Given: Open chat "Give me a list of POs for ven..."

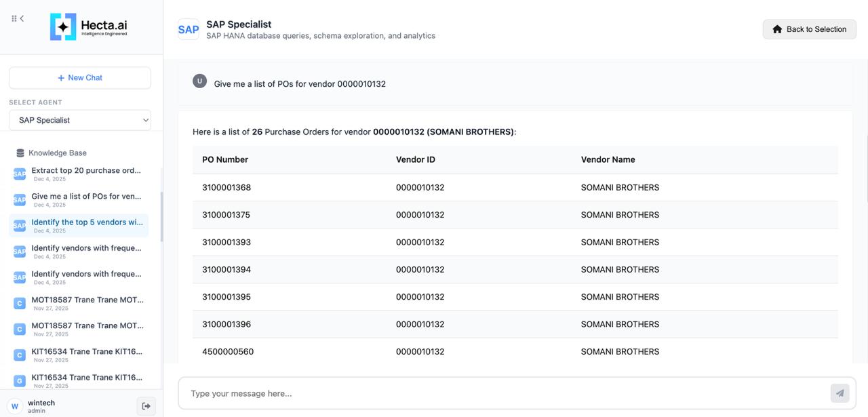Looking at the screenshot, I should coord(86,197).
